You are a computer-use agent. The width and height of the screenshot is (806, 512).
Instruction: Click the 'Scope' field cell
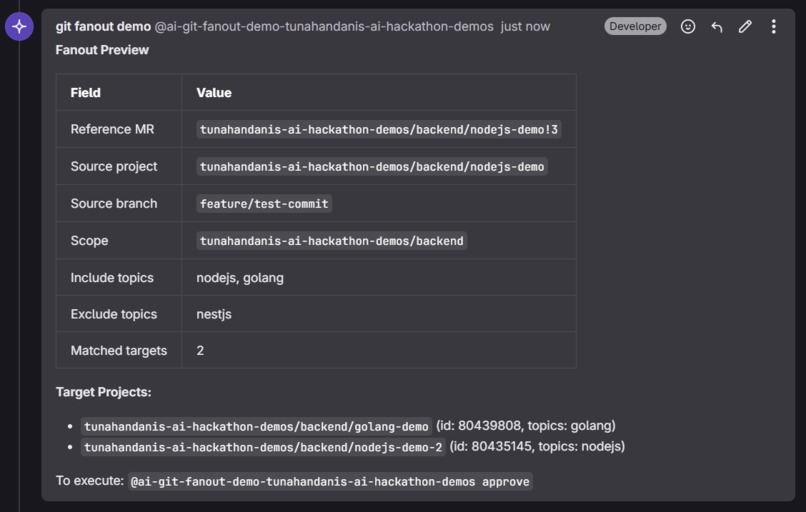(119, 240)
